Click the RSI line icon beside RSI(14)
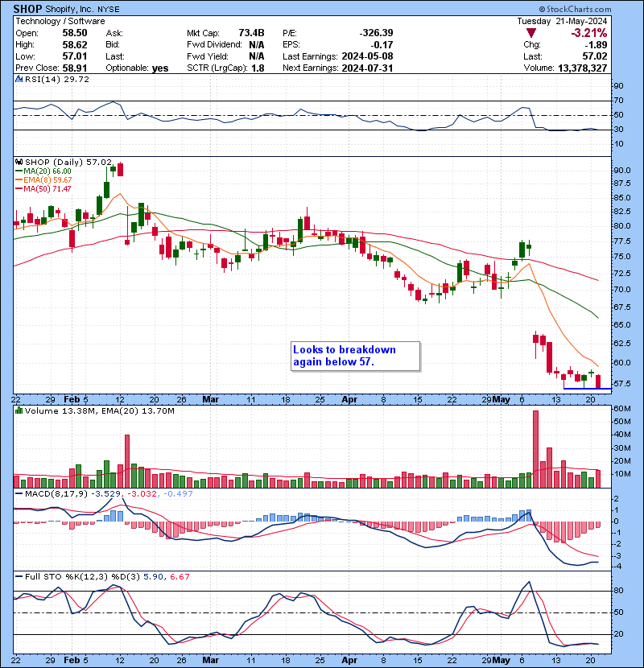This screenshot has width=644, height=668. click(19, 79)
